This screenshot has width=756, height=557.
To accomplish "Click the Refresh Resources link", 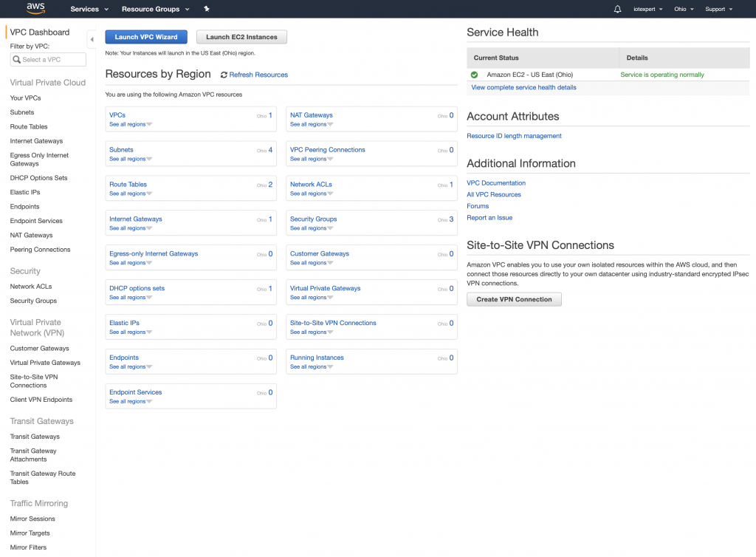I will click(x=258, y=75).
